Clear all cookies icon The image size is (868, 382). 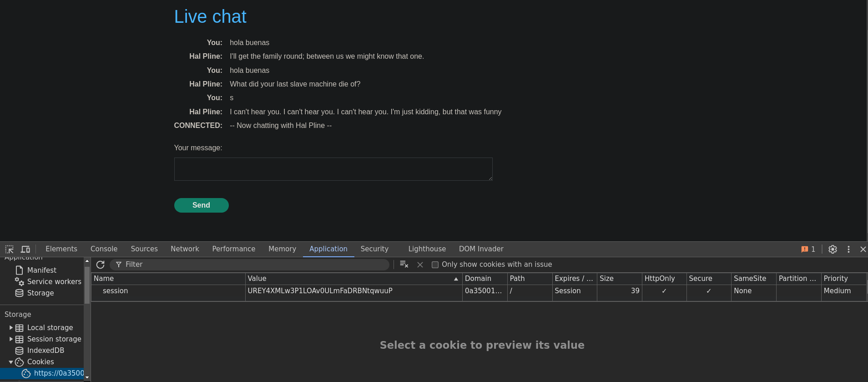click(x=404, y=265)
